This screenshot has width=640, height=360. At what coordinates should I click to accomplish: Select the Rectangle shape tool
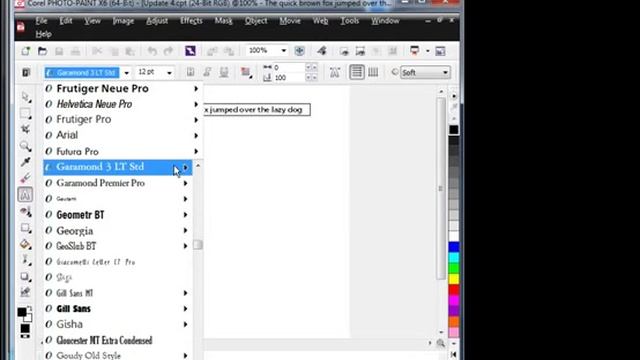pos(26,228)
